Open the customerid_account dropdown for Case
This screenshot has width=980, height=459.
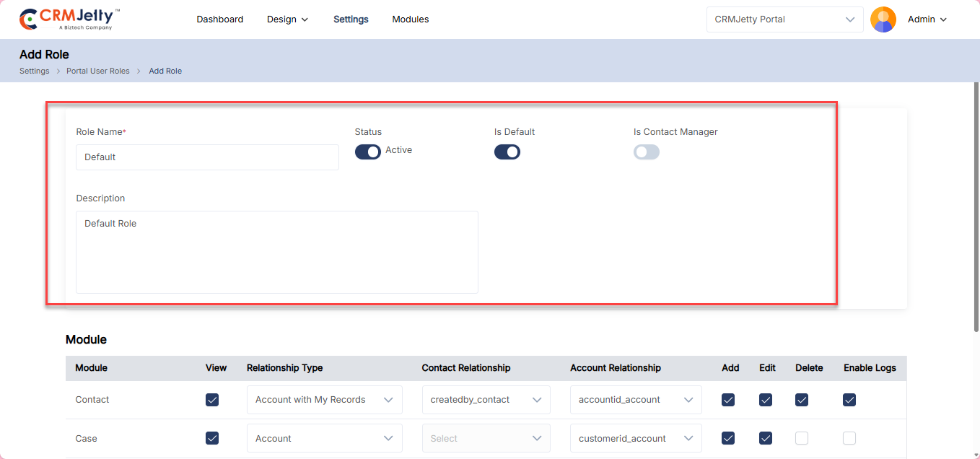coord(635,438)
